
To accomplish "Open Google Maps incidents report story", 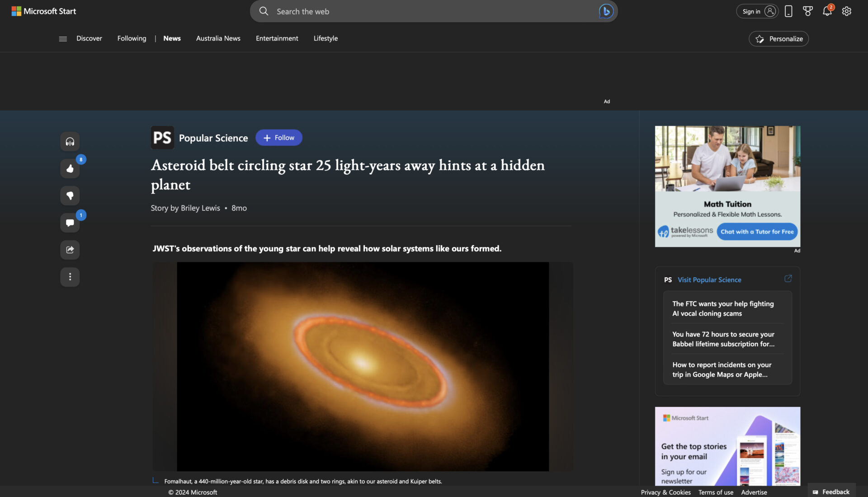I will tap(722, 369).
